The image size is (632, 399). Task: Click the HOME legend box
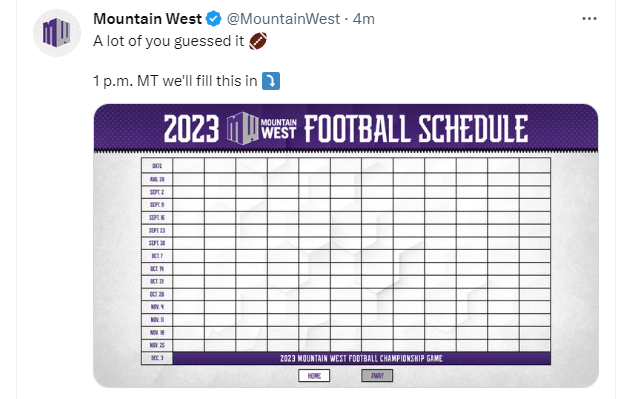[x=314, y=376]
